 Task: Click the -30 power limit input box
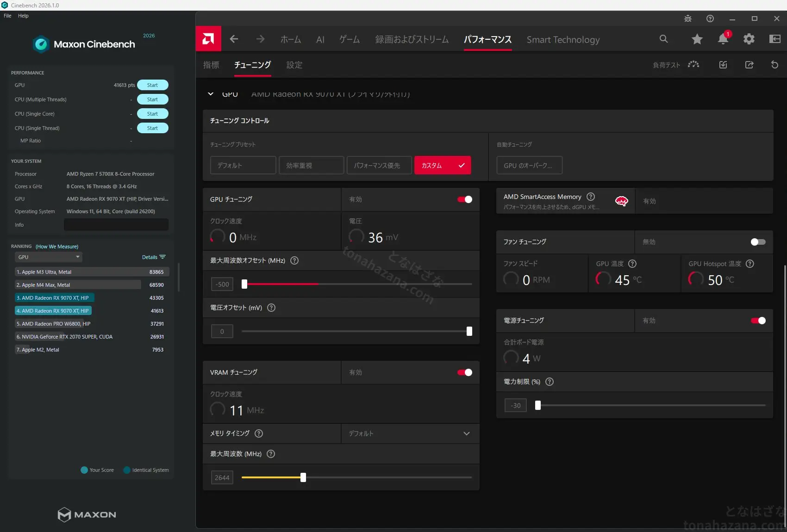(516, 405)
